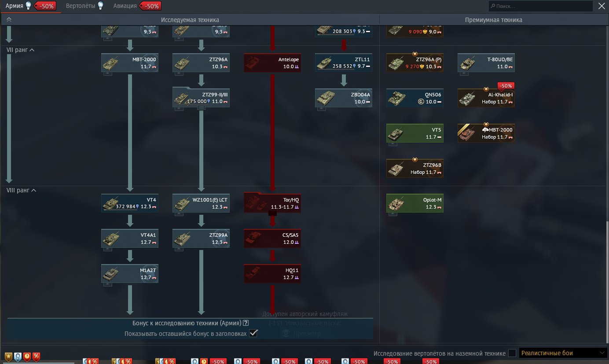The height and width of the screenshot is (364, 609).
Task: Select the ZTZ96A 10.3 tank card
Action: pos(201,63)
